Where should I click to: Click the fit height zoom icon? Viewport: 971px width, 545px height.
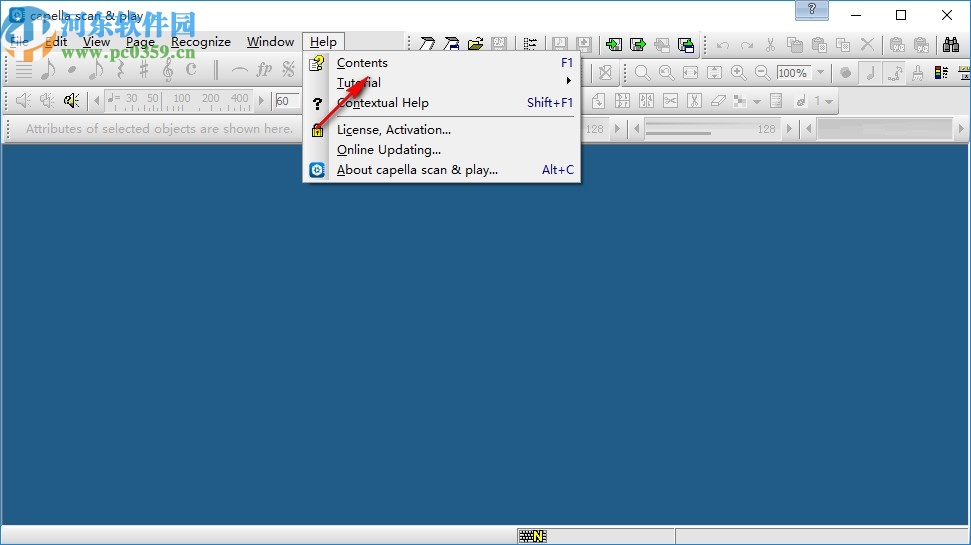click(x=715, y=72)
